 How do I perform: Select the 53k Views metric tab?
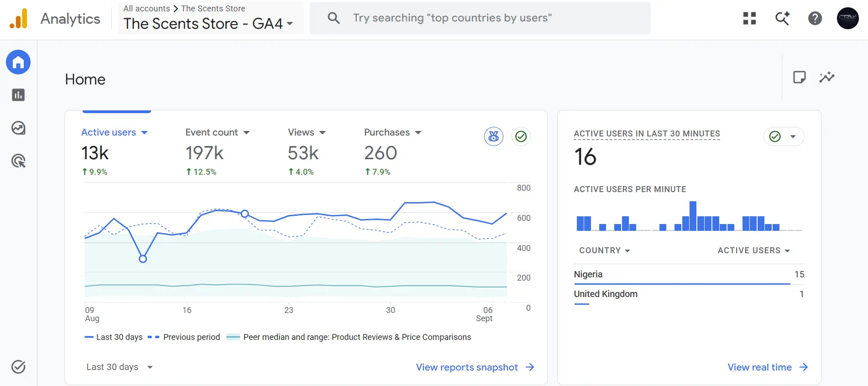307,152
